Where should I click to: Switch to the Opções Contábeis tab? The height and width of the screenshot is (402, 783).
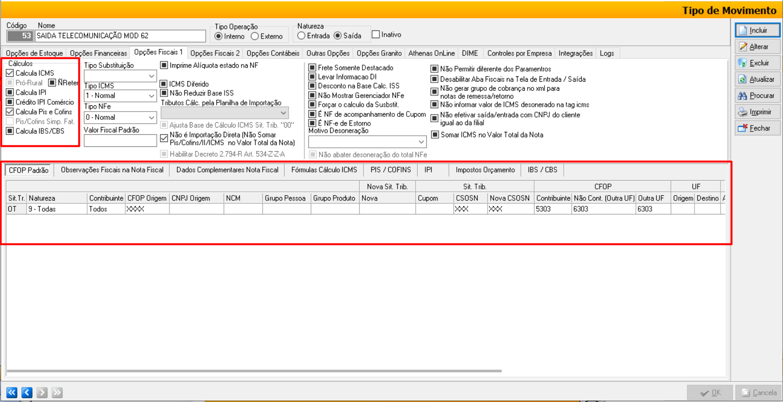pos(274,53)
